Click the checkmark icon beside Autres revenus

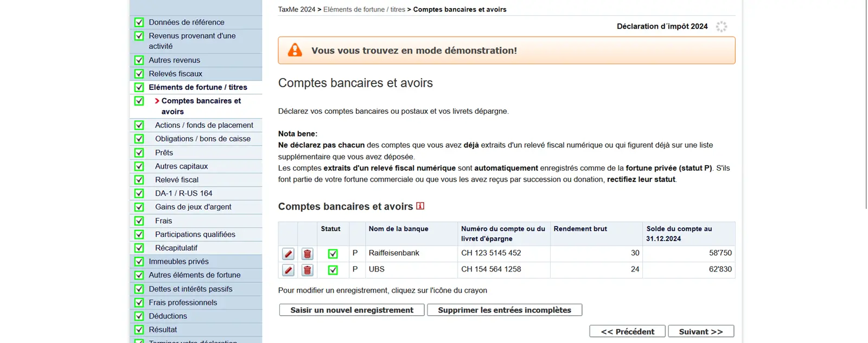pyautogui.click(x=139, y=60)
